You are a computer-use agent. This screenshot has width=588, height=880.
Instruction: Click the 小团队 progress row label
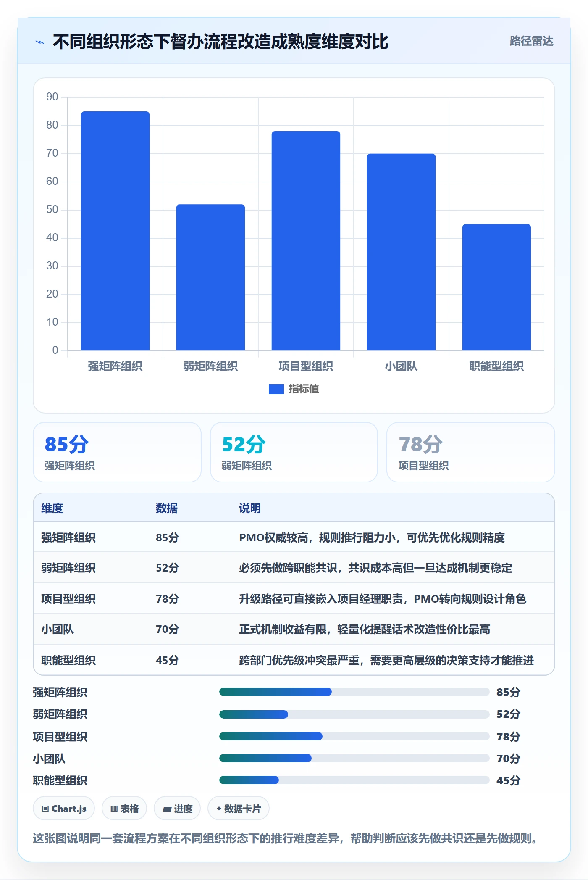[49, 759]
